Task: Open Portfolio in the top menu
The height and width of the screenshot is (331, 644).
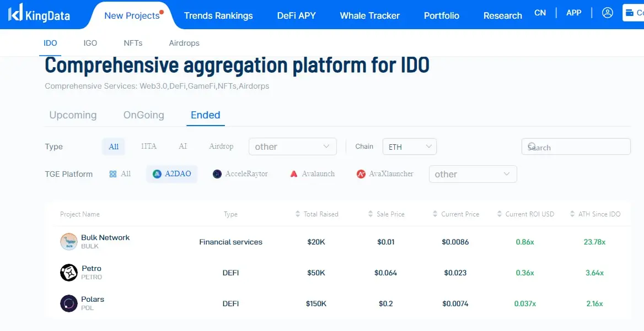Action: pos(442,15)
